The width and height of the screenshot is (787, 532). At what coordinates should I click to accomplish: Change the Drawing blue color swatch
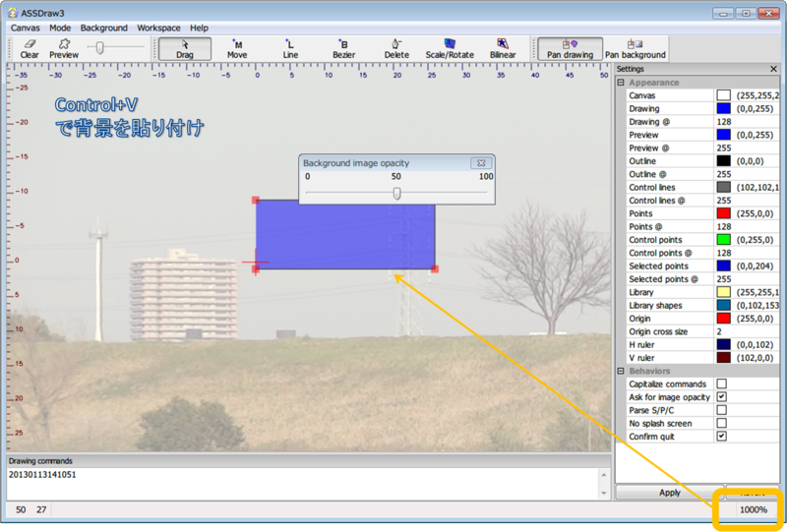point(723,108)
